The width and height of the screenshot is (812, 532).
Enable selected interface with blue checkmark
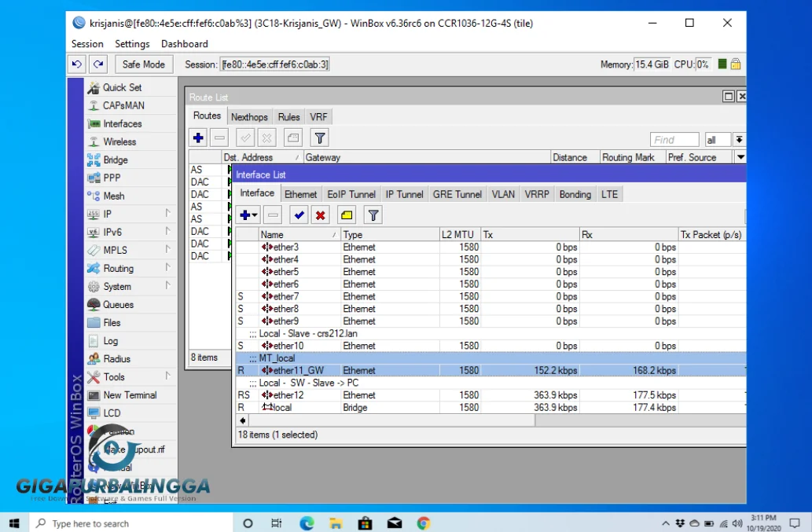click(299, 215)
